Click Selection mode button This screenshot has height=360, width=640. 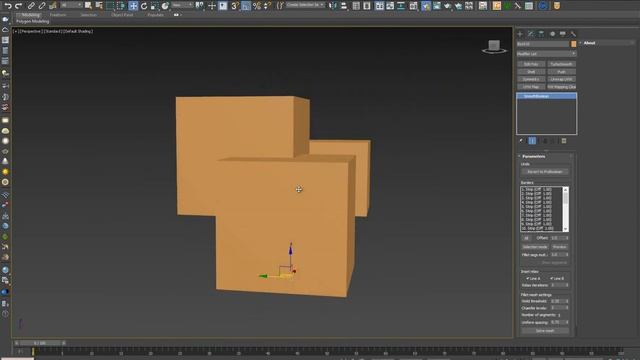coord(535,247)
